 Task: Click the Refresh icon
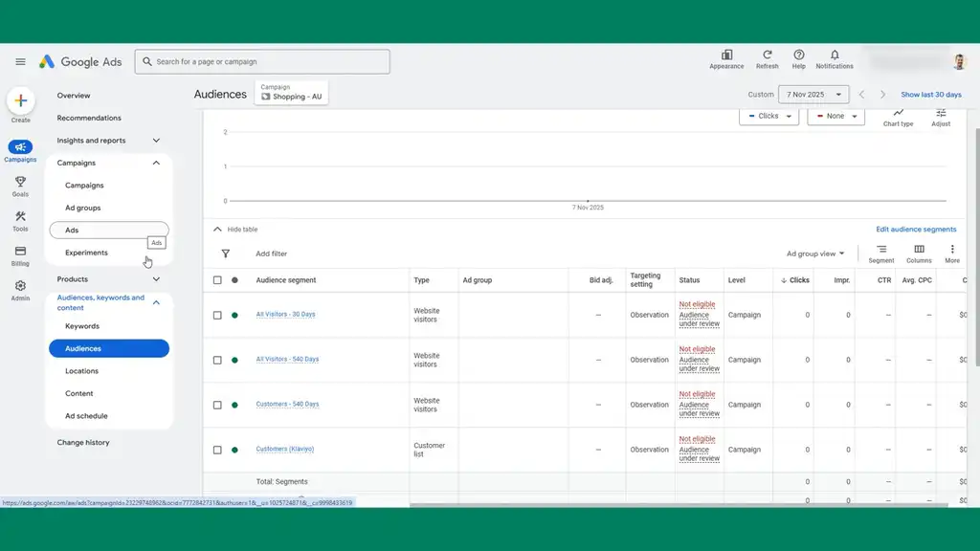[767, 55]
